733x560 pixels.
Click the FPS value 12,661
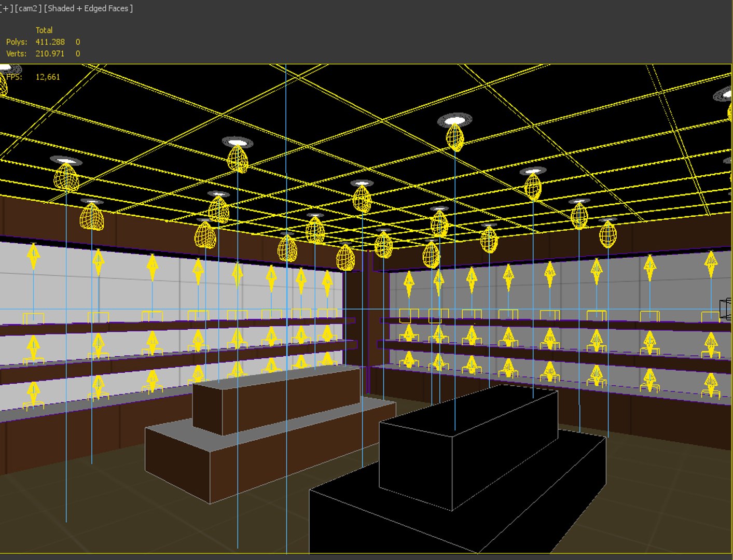48,77
